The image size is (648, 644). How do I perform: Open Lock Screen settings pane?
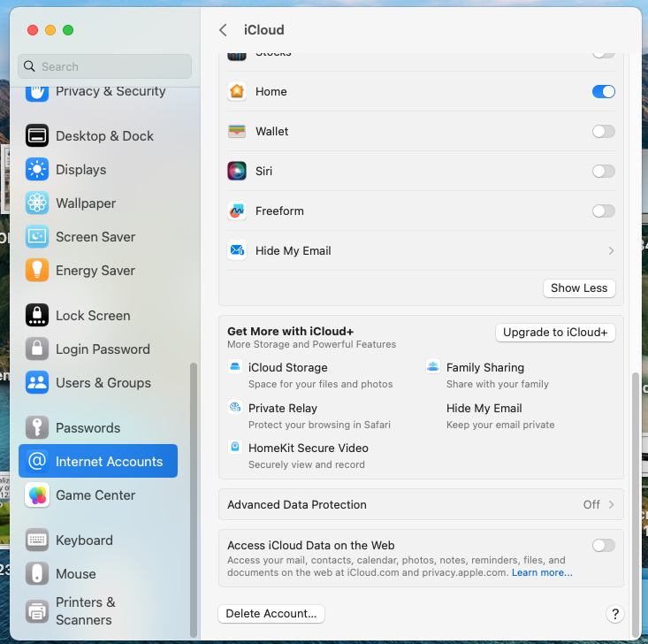click(98, 315)
